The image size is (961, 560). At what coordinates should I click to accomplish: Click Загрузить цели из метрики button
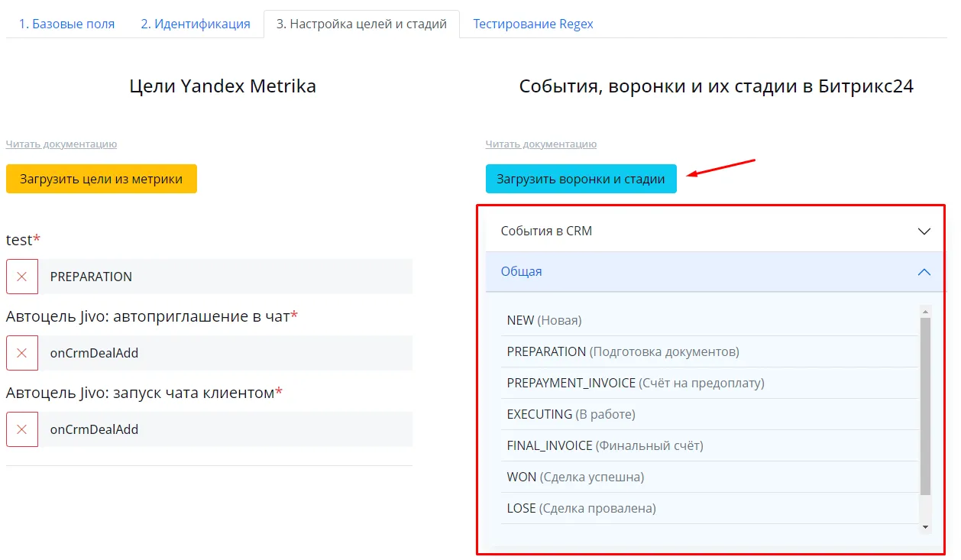(102, 179)
